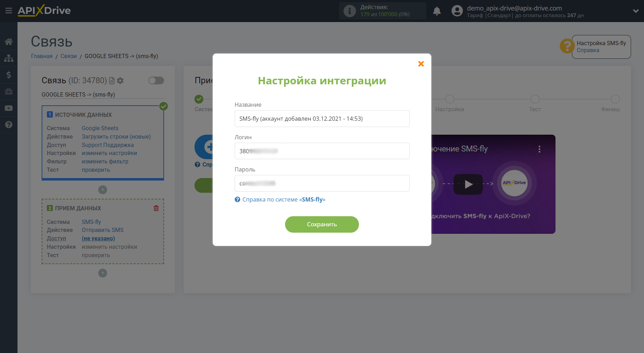Click the Пароль input field

click(x=322, y=183)
